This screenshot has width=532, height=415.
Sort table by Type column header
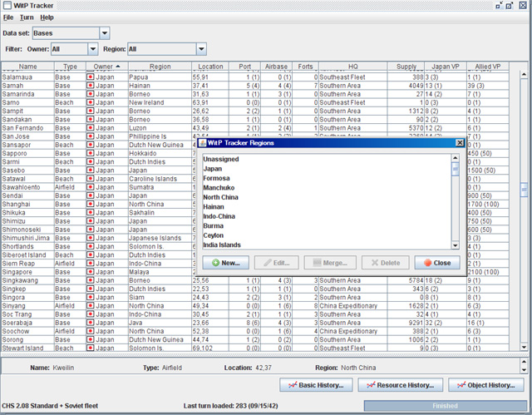click(x=70, y=67)
